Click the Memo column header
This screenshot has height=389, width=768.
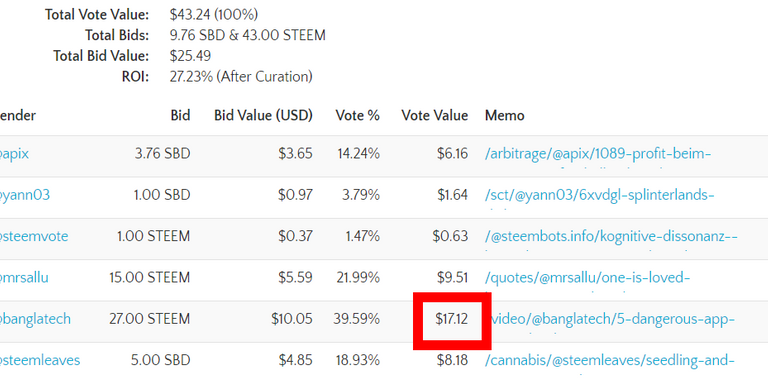click(x=504, y=116)
